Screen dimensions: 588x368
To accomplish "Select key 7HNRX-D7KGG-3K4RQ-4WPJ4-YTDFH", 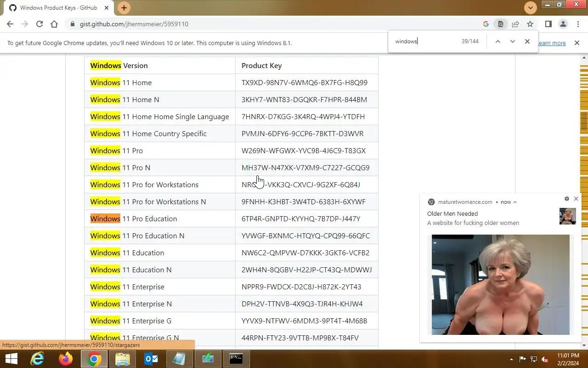I will click(x=303, y=117).
